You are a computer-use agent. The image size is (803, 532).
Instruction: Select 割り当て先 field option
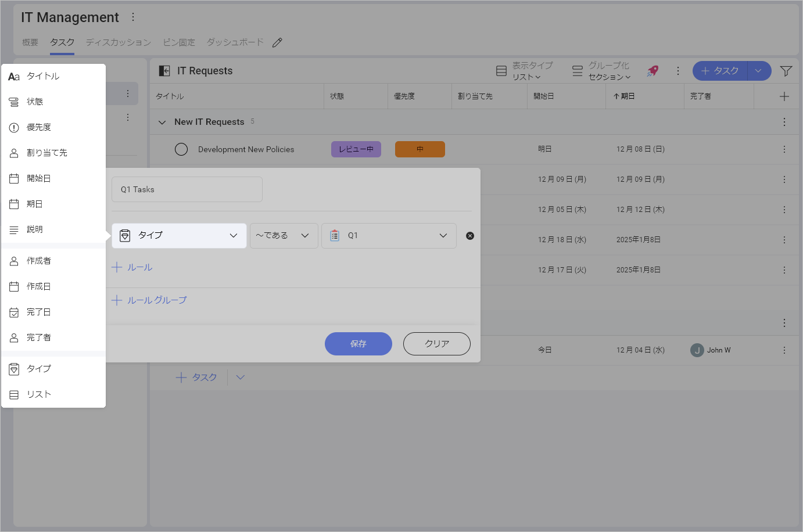53,153
